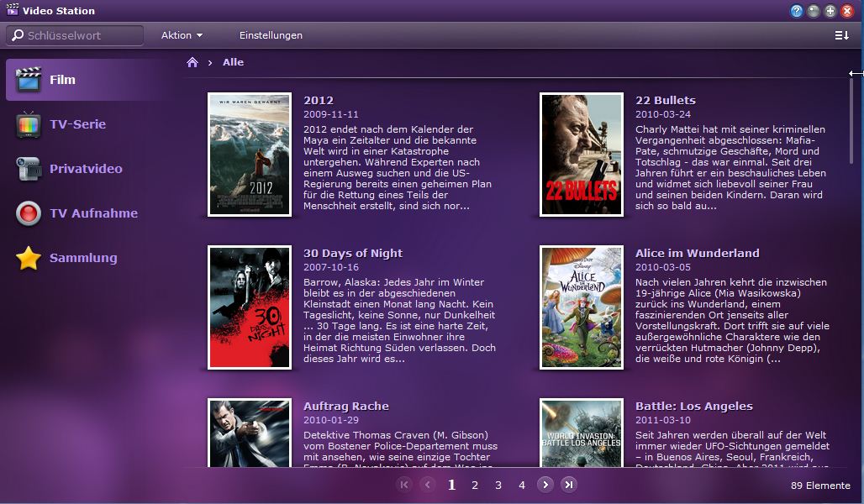
Task: Click in the Schlüsselwort search field
Action: pyautogui.click(x=75, y=35)
